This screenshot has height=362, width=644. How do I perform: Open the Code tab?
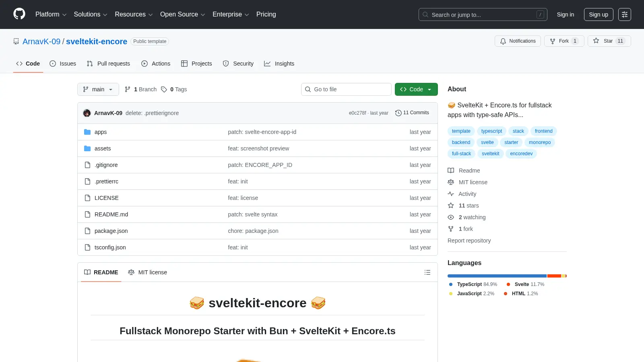tap(28, 64)
